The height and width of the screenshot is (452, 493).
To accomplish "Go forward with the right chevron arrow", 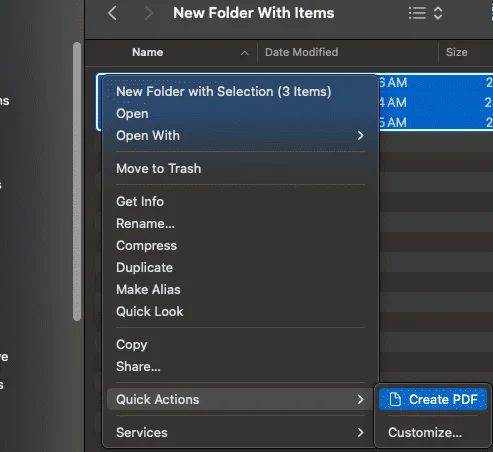I will coord(149,14).
